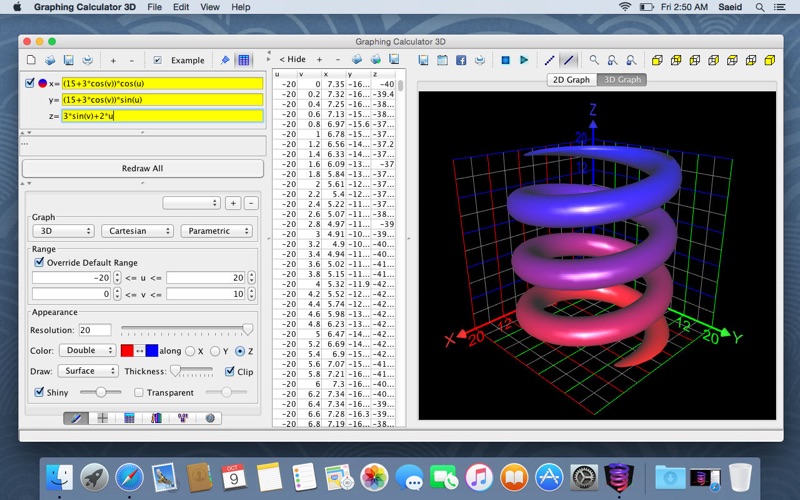Viewport: 800px width, 500px height.
Task: Open the pencil appearance tab at panel bottom
Action: click(x=76, y=418)
